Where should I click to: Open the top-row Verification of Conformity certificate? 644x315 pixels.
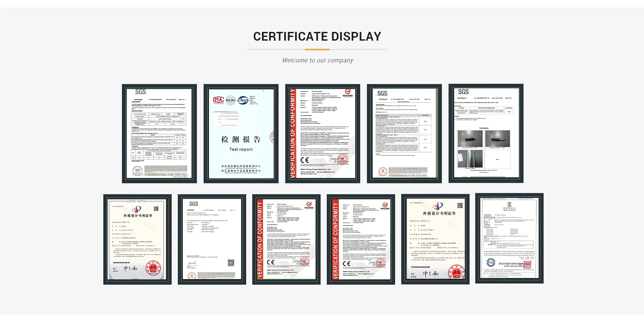[x=322, y=133]
